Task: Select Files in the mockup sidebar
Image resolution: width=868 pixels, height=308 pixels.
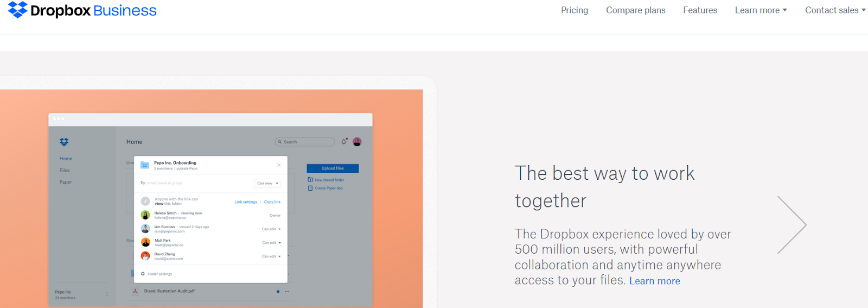Action: point(65,171)
